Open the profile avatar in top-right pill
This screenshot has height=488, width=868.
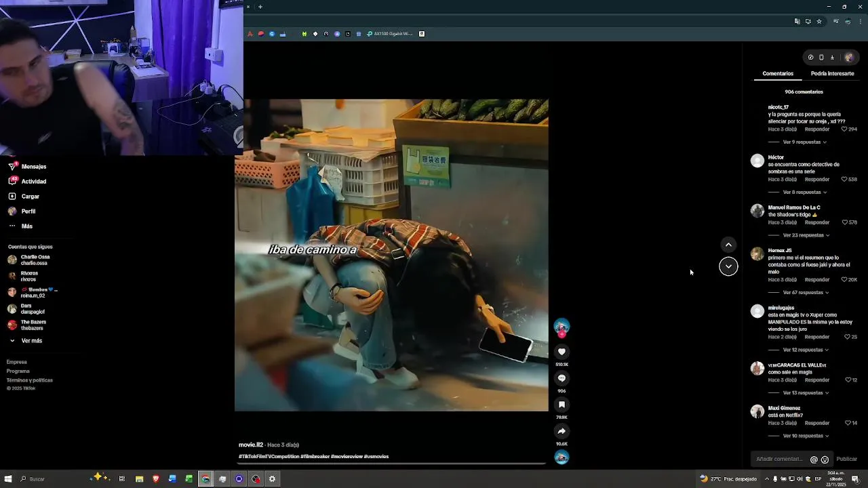(x=848, y=58)
